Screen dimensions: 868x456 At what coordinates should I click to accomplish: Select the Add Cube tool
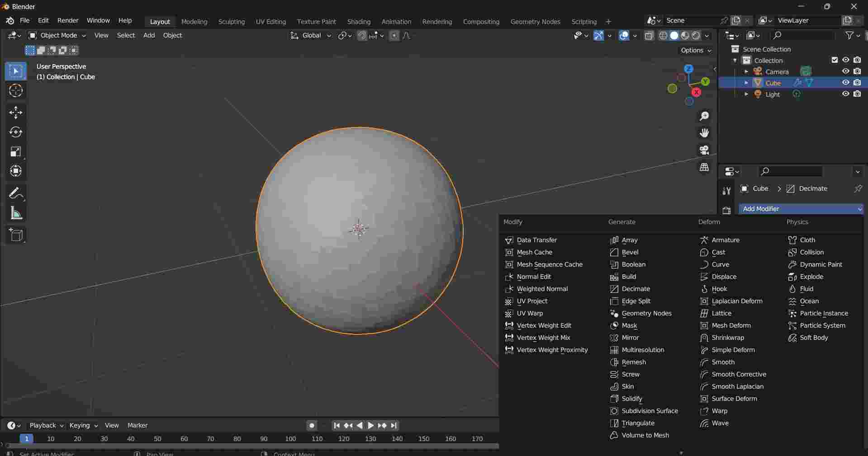16,235
